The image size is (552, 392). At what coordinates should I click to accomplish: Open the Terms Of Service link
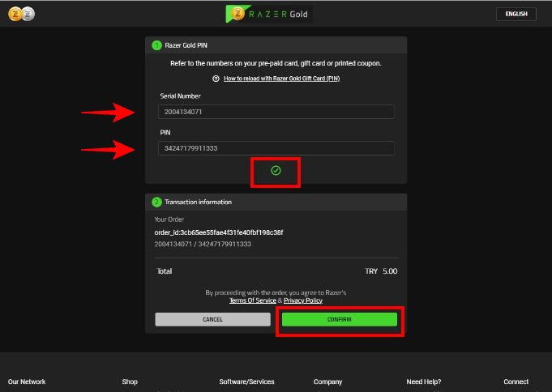[252, 300]
